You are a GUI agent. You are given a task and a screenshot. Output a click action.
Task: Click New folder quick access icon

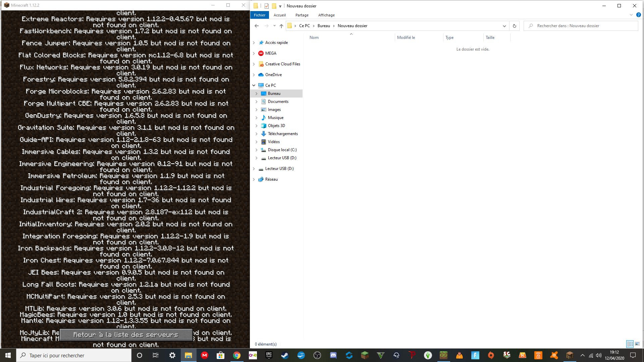point(274,6)
